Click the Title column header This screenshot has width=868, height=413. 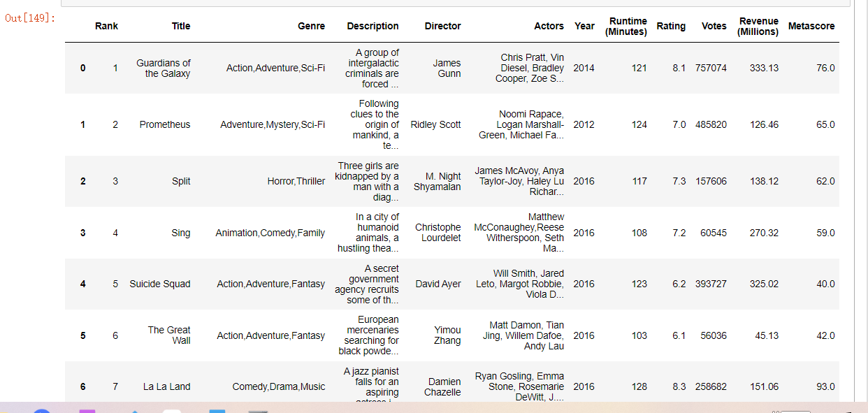point(181,26)
